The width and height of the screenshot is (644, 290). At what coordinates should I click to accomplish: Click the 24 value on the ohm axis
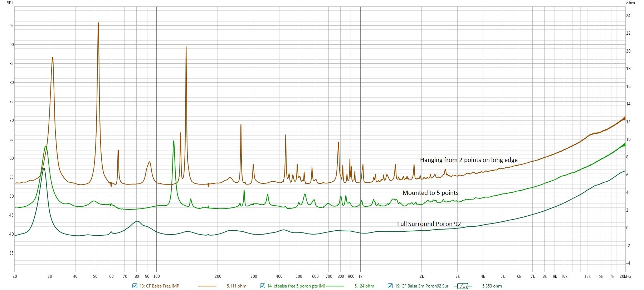coord(628,16)
